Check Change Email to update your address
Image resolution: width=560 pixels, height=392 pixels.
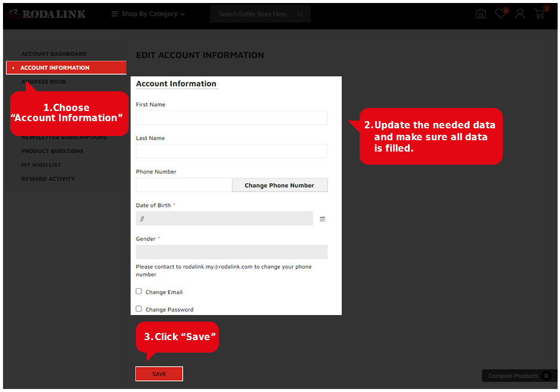coord(138,291)
